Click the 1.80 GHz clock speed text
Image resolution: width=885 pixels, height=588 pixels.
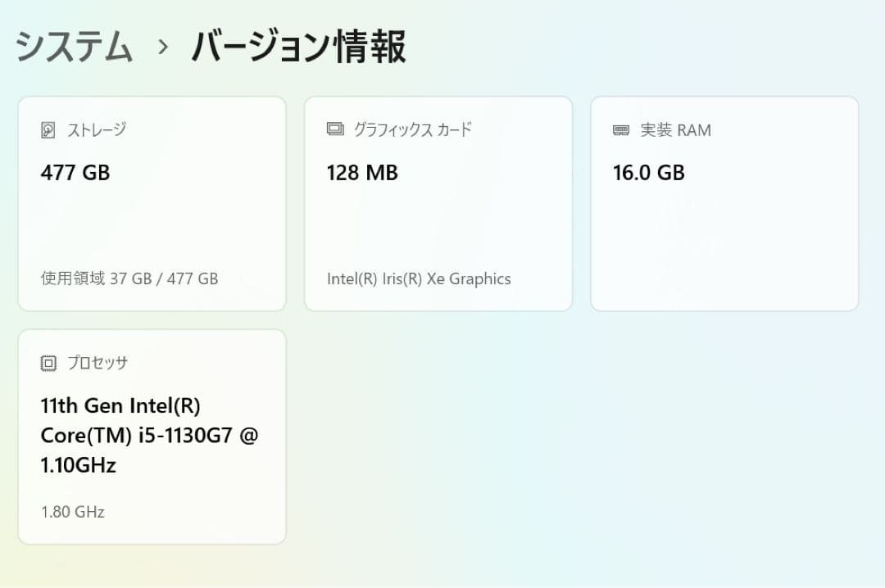pos(72,512)
